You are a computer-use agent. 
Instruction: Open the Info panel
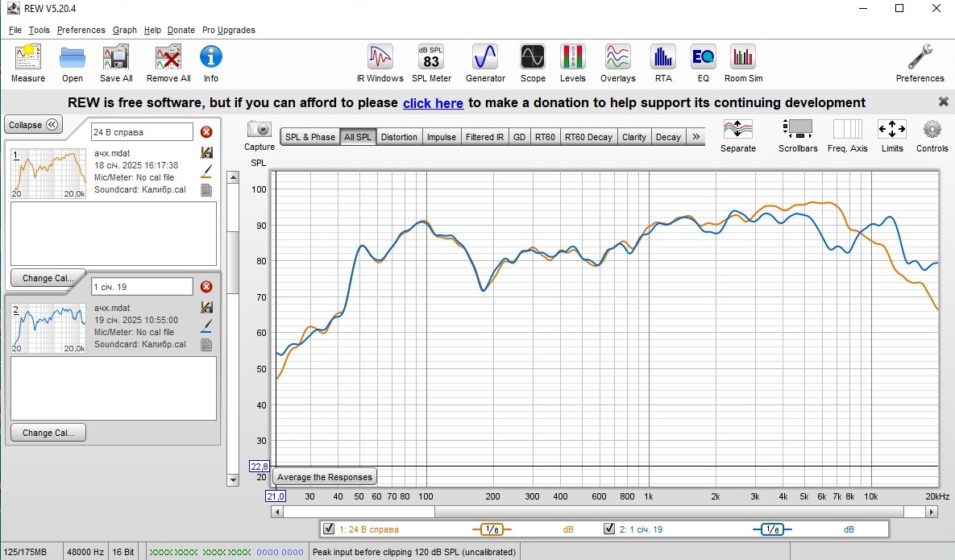[210, 64]
